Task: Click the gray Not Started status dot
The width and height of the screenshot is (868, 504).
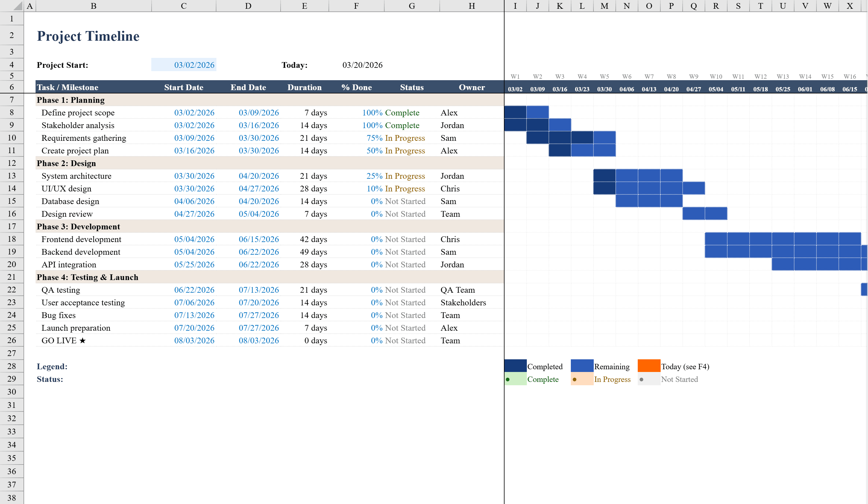Action: 641,379
